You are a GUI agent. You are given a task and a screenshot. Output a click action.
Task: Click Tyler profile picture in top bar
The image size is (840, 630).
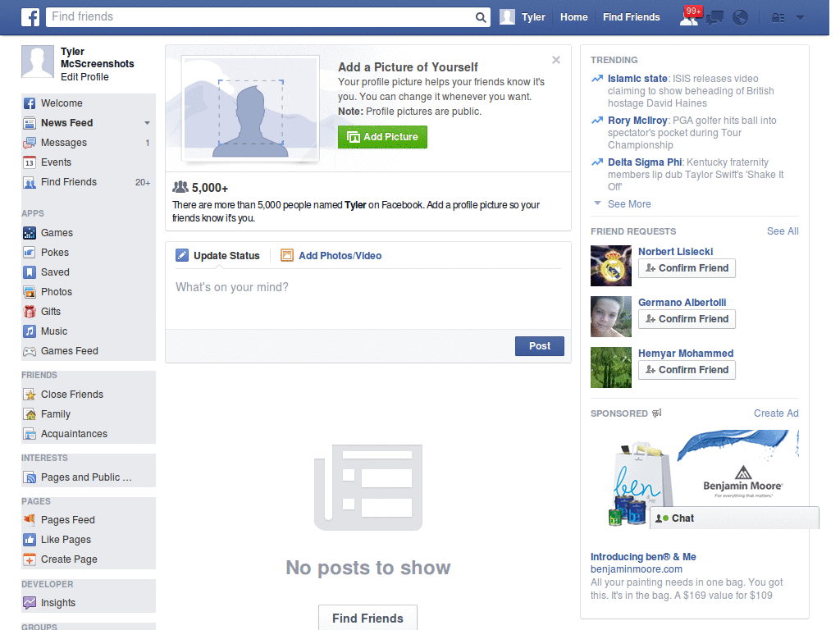(x=507, y=17)
